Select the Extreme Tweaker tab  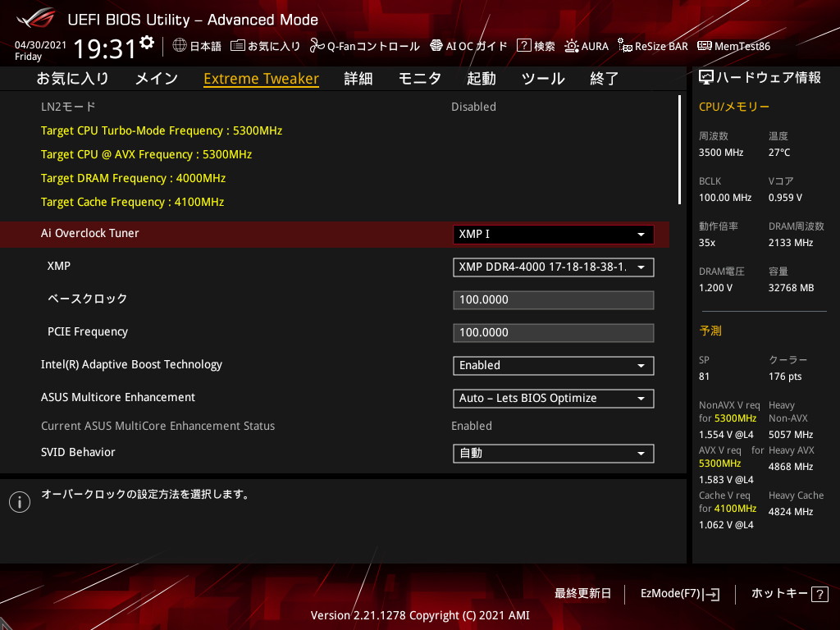click(x=262, y=79)
